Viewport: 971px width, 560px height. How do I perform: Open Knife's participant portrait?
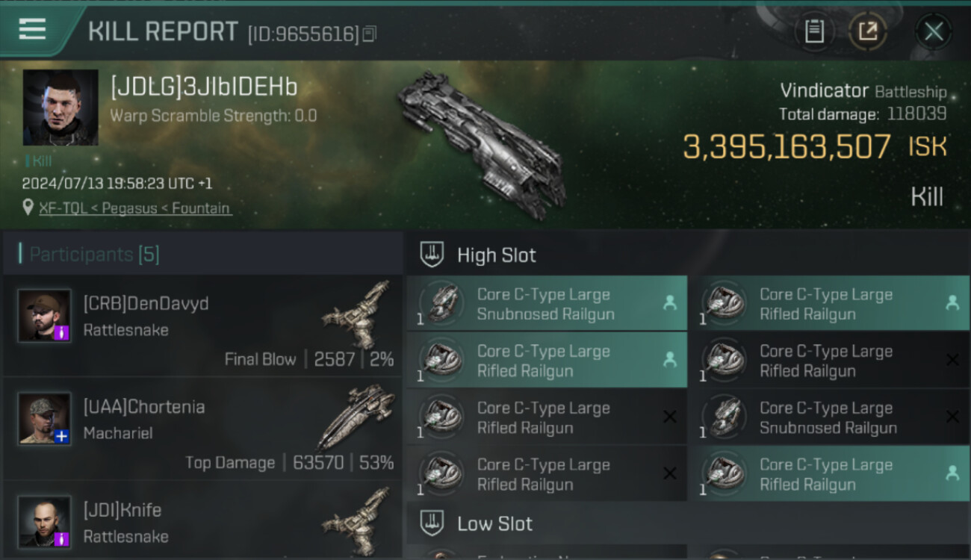click(45, 521)
